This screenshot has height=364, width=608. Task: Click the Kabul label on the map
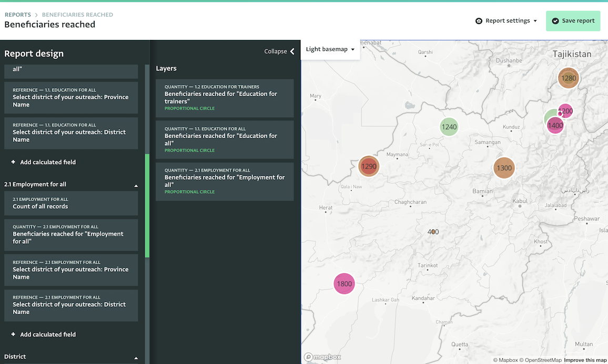click(520, 201)
